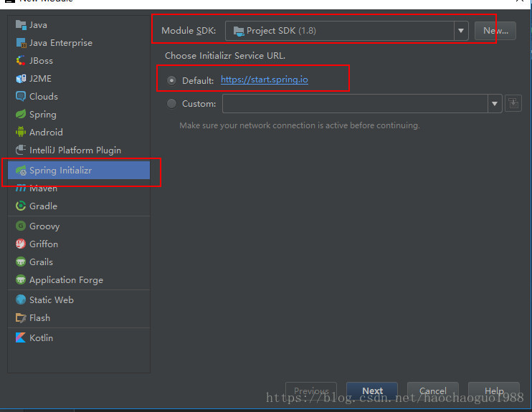
Task: Choose Gradle module type
Action: (x=79, y=206)
